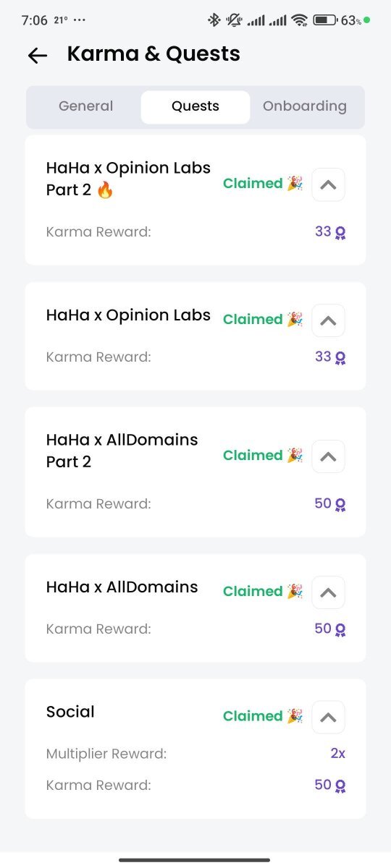Image resolution: width=391 pixels, height=868 pixels.
Task: Tap the fire emoji next to Opinion Labs Part 2
Action: coord(105,191)
